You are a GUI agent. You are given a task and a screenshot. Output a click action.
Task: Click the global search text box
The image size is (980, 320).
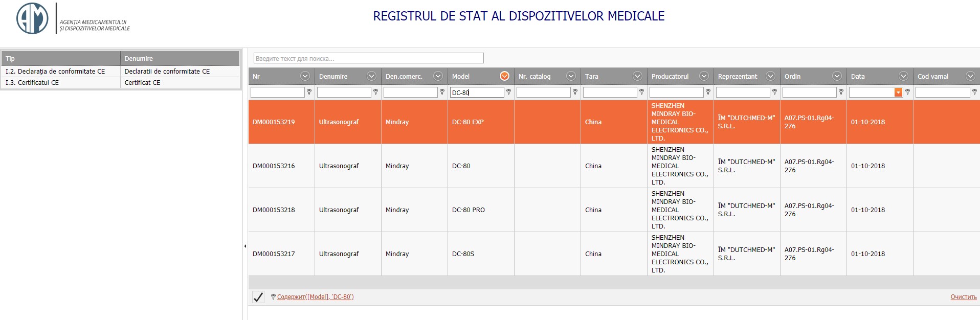click(368, 58)
